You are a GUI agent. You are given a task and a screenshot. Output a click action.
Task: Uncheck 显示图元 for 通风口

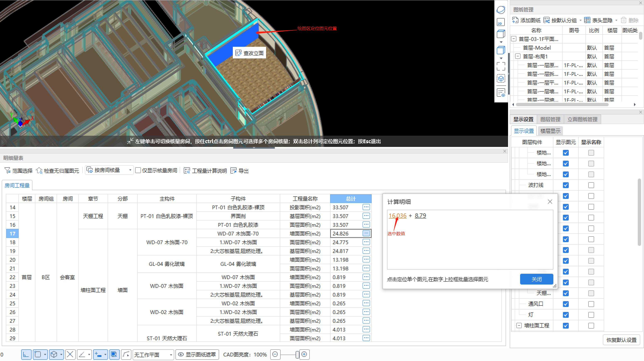click(566, 304)
